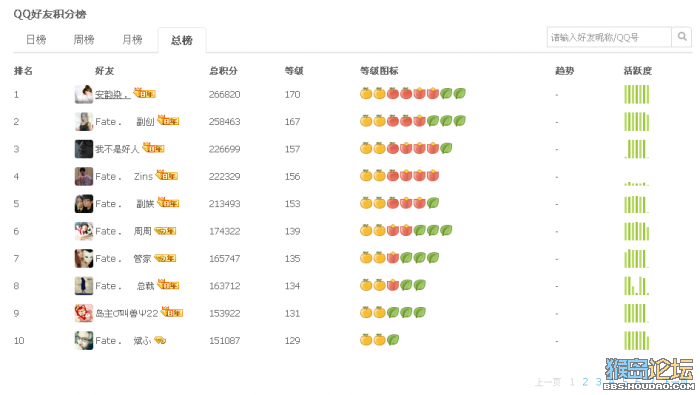This screenshot has height=395, width=700.
Task: Click the annual badge beside Fate. 总裁
Action: pyautogui.click(x=168, y=284)
